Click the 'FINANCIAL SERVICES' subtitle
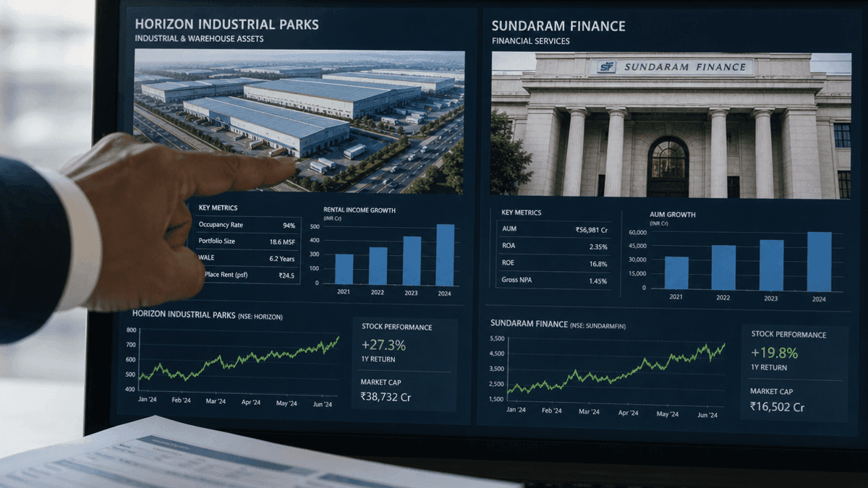Screen dimensions: 868x488 tap(530, 41)
